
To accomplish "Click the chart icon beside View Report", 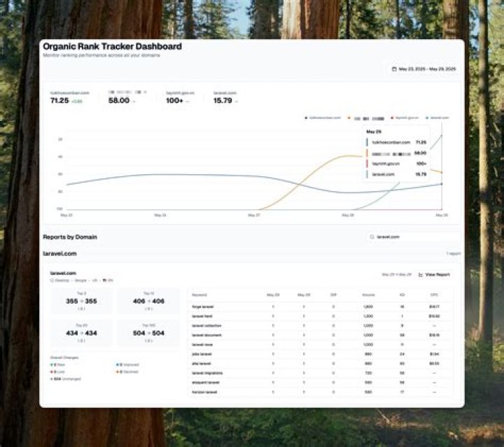I will [x=421, y=275].
